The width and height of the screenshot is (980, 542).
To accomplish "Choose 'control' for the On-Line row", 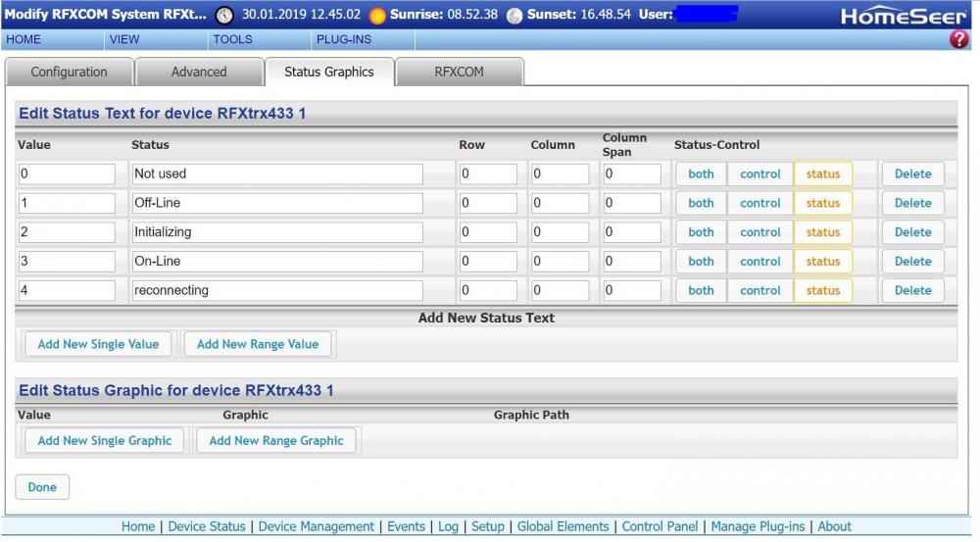I will (x=759, y=262).
